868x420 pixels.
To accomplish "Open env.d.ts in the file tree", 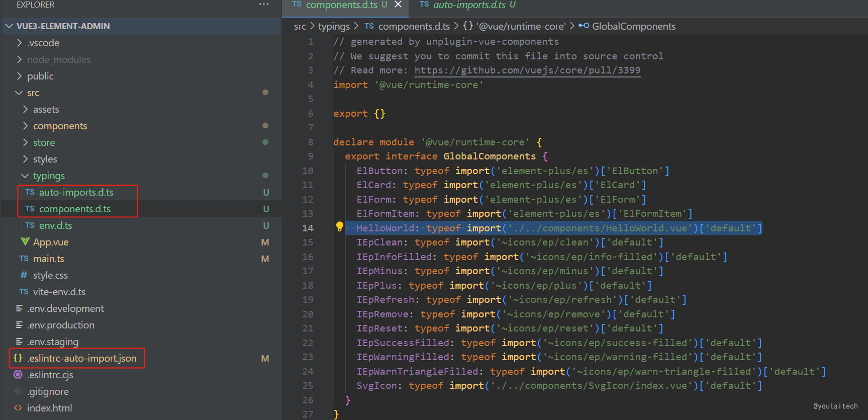I will [x=55, y=225].
